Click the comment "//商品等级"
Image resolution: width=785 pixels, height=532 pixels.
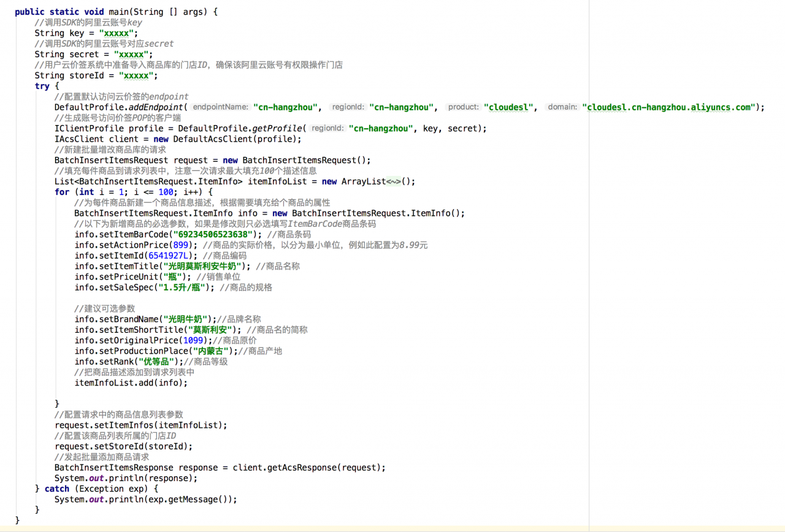(x=206, y=361)
